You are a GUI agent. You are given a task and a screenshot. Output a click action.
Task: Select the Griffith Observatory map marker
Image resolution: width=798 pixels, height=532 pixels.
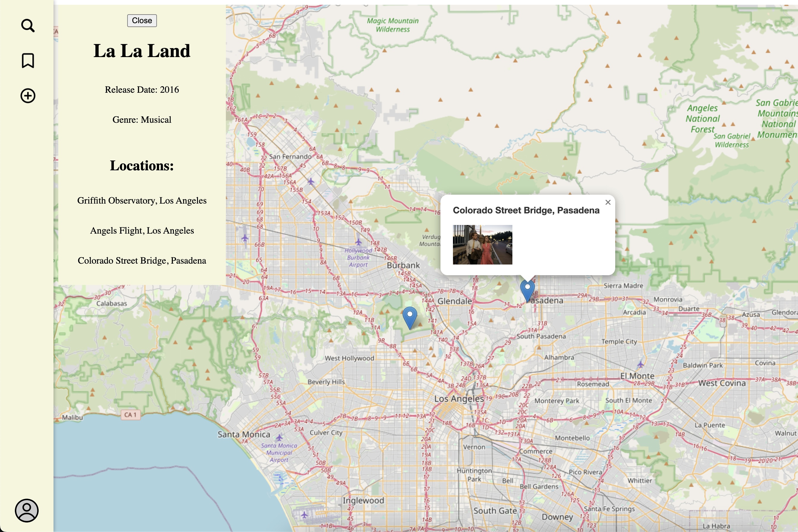(410, 317)
